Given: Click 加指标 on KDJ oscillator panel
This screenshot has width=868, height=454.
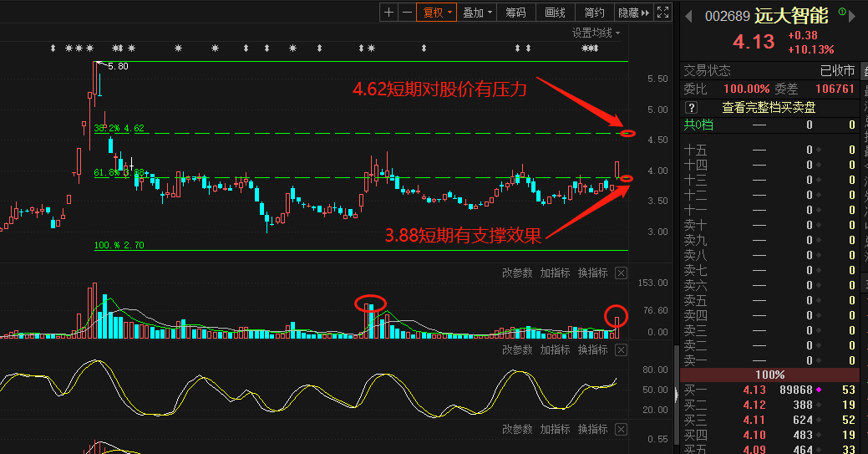Looking at the screenshot, I should tap(556, 349).
